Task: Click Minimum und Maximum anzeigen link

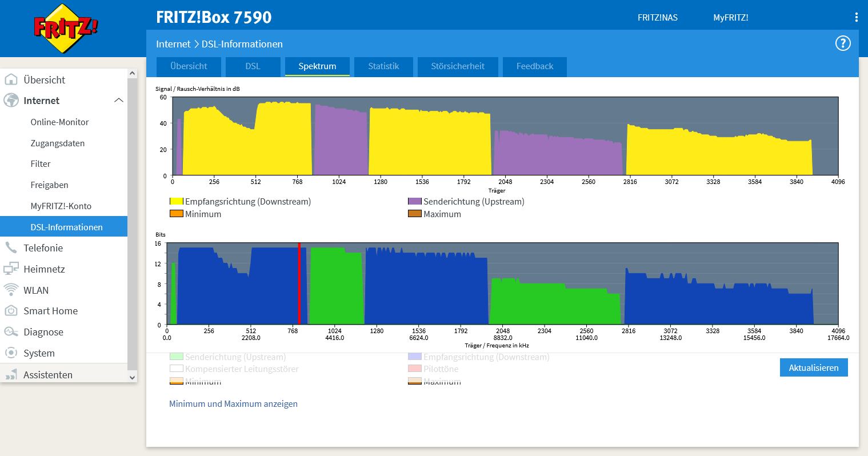Action: [x=233, y=403]
